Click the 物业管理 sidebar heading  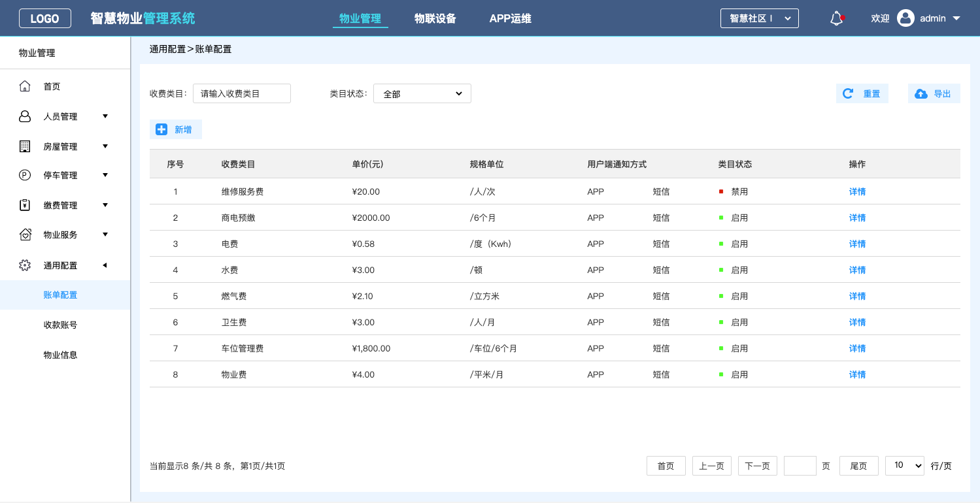(x=37, y=53)
